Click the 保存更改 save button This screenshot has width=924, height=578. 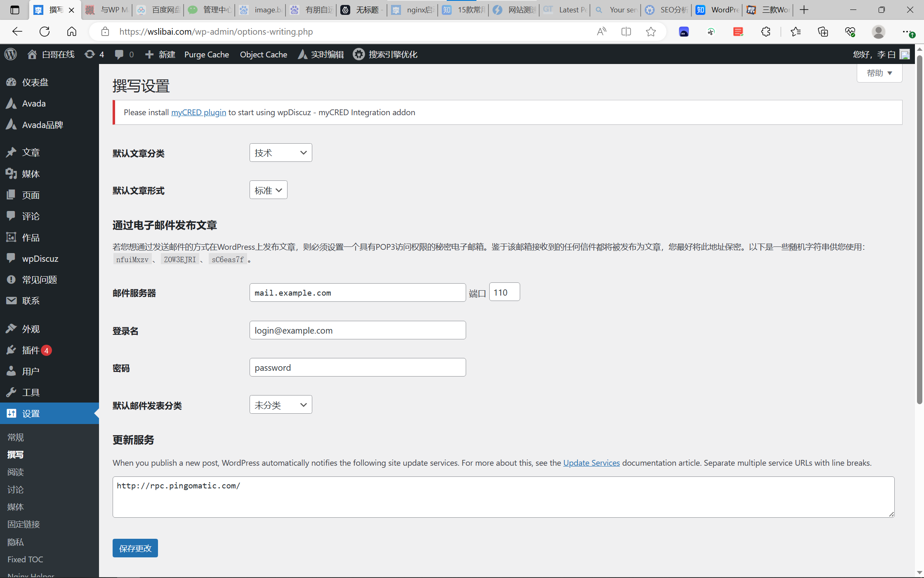click(x=135, y=548)
